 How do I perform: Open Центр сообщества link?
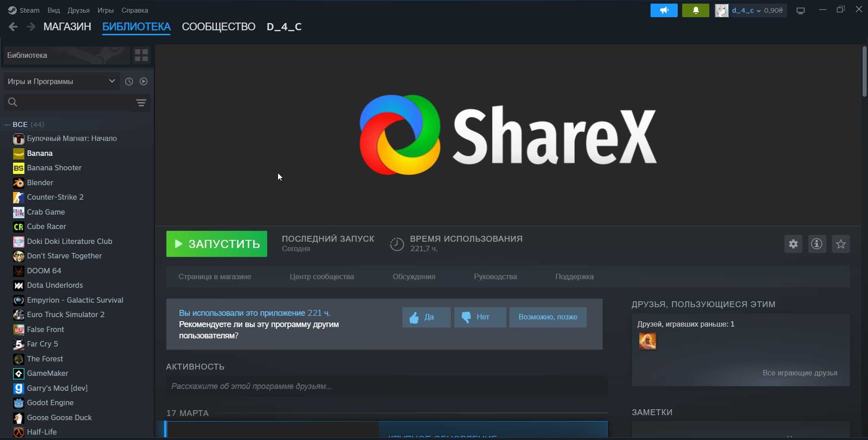[x=322, y=276]
